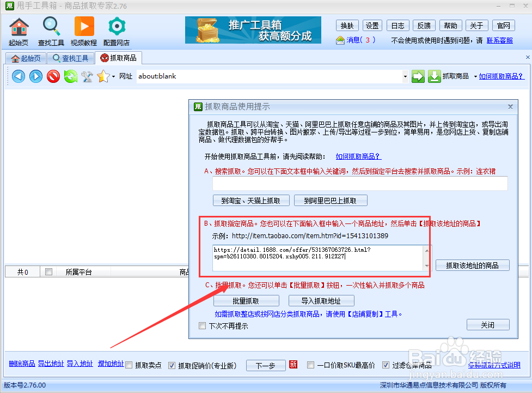Go forward with the blue right arrow
This screenshot has width=532, height=393.
tap(35, 76)
